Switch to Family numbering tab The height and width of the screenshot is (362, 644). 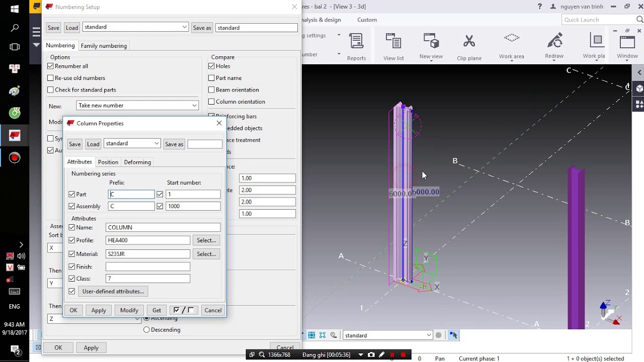pos(104,46)
